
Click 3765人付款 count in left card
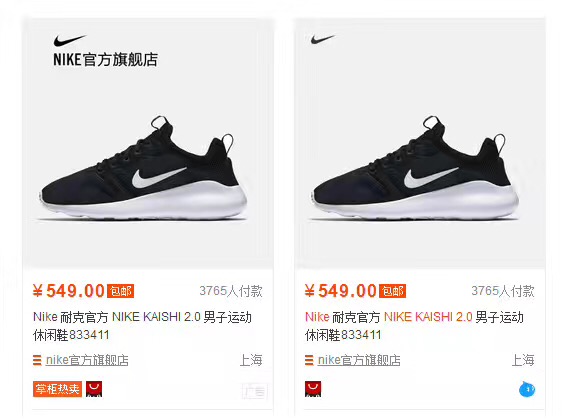coord(231,291)
